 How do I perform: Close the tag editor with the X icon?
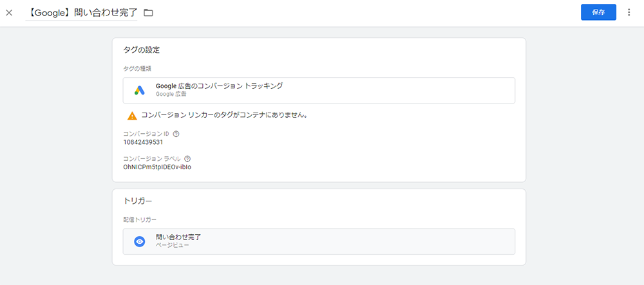point(9,12)
